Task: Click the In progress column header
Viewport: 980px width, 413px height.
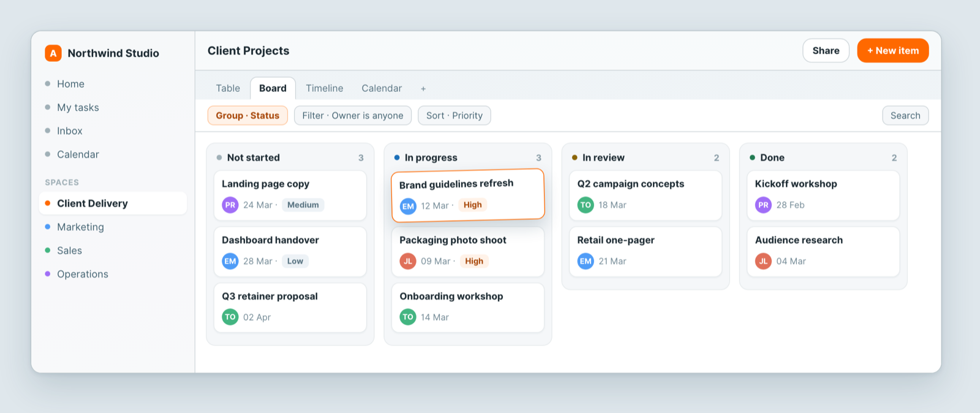Action: tap(467, 157)
